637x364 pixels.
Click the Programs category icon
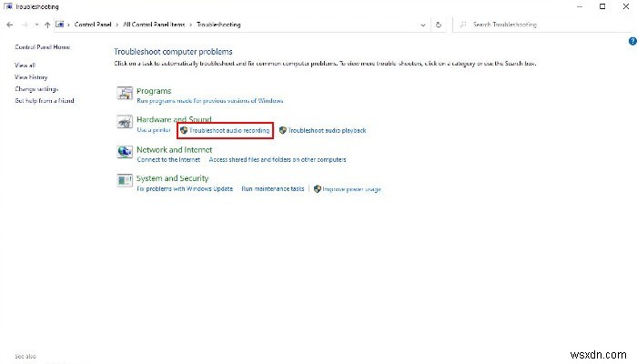(125, 93)
